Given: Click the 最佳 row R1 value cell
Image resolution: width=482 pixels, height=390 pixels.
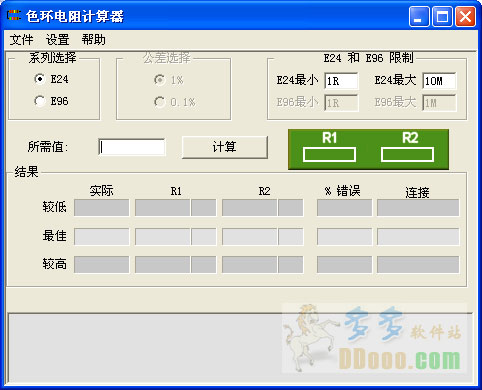Looking at the screenshot, I should coord(162,236).
